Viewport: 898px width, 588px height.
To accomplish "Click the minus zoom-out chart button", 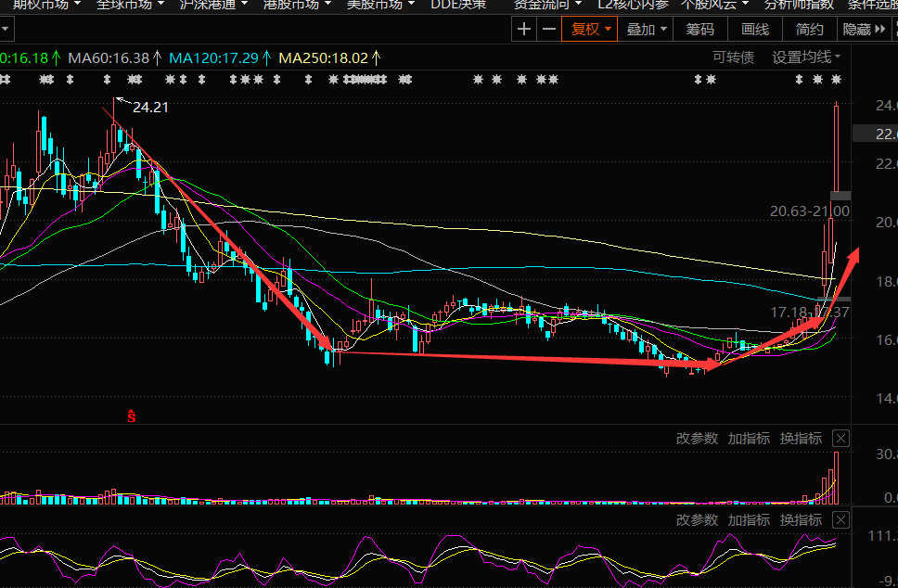I will click(x=549, y=30).
